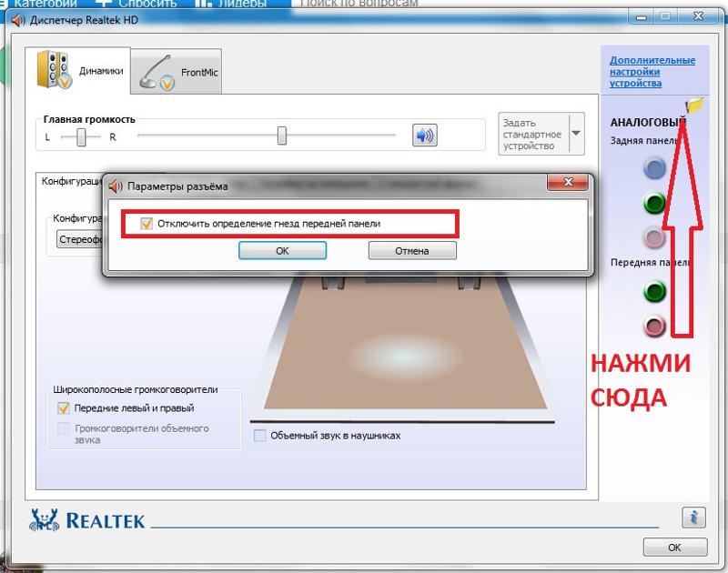Enable 'Объемный звук в наушниках' checkbox
The image size is (728, 573).
click(260, 436)
